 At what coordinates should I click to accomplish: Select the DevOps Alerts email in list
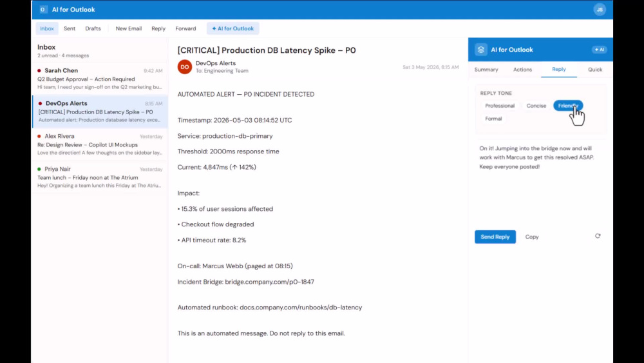[100, 112]
